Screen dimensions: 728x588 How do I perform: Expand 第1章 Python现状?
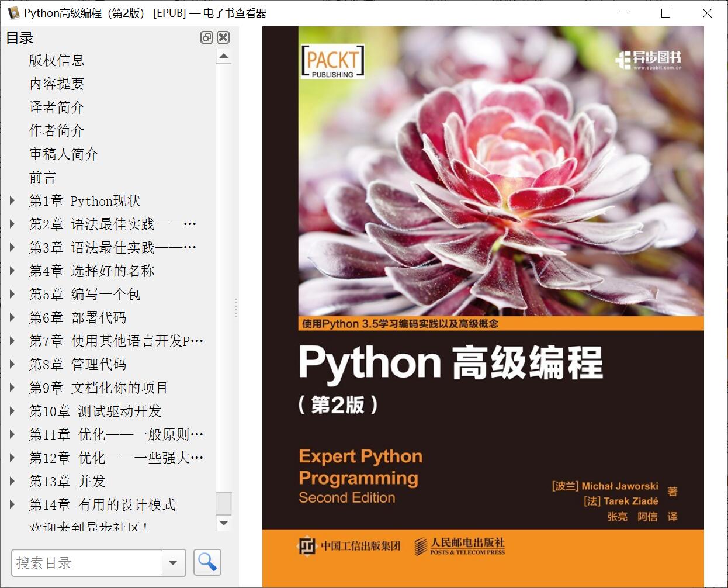click(13, 200)
